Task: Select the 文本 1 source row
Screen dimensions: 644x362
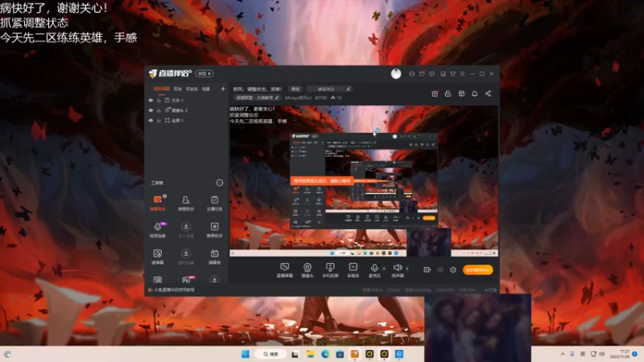Action: [187, 100]
